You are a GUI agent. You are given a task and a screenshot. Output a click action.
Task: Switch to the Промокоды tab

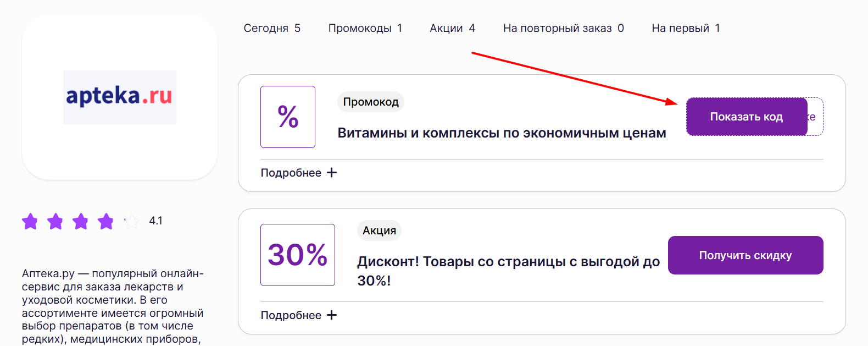tap(365, 28)
